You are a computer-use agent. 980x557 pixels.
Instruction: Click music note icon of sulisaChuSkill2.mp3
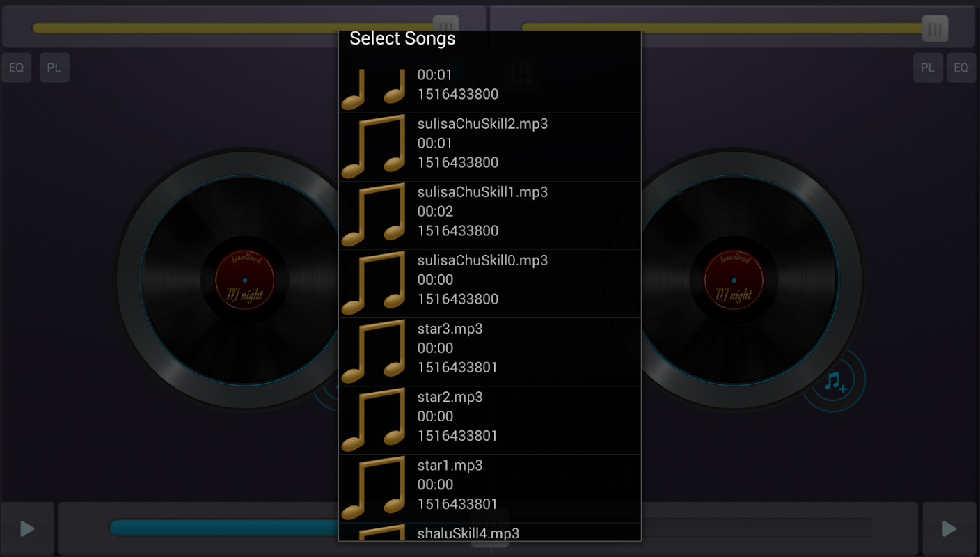[x=374, y=147]
